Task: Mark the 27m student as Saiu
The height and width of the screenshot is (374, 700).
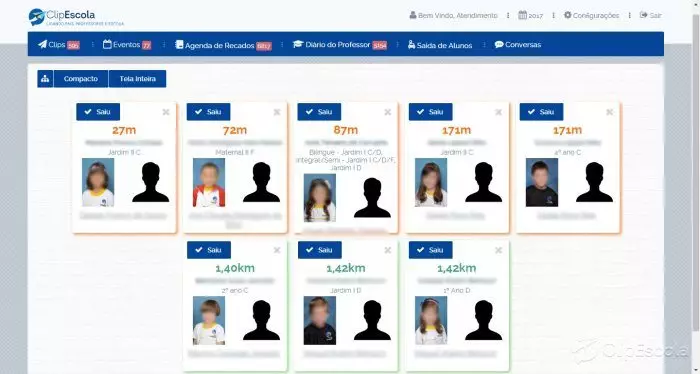Action: [98, 112]
